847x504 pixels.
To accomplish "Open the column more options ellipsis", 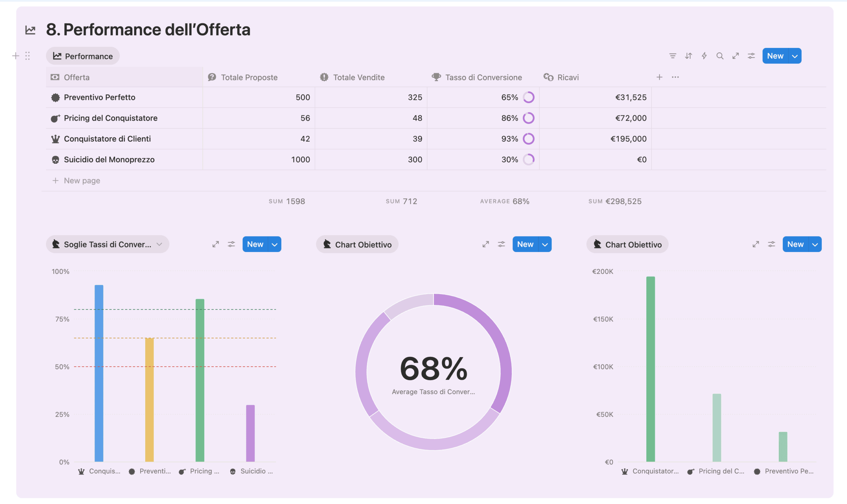I will [675, 77].
